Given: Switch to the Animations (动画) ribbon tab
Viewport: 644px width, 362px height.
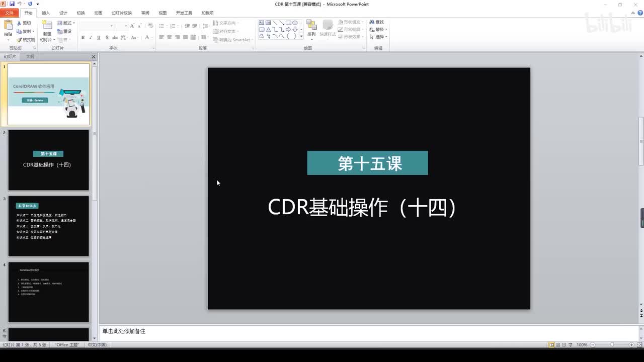Looking at the screenshot, I should [x=98, y=13].
